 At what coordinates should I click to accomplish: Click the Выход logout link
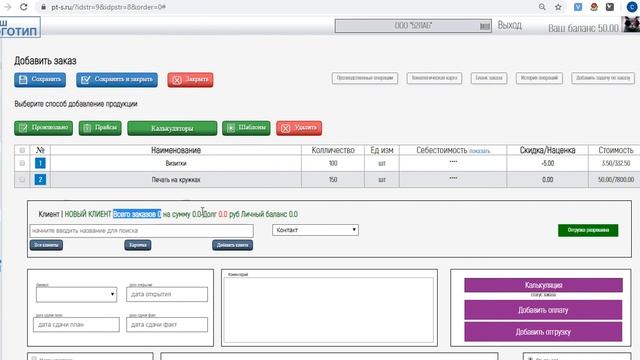509,25
